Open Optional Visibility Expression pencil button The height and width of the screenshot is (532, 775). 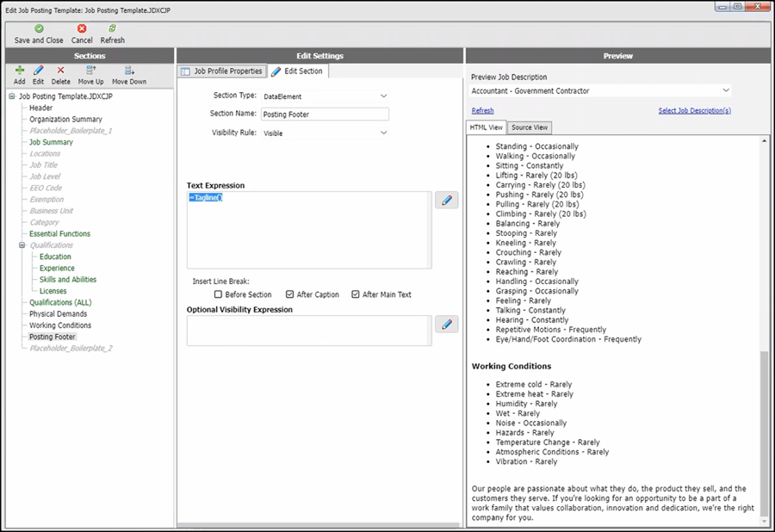[446, 324]
